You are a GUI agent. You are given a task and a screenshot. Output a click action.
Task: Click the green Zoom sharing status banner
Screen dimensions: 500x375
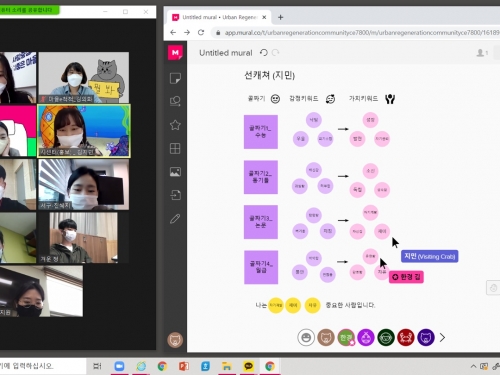point(29,10)
